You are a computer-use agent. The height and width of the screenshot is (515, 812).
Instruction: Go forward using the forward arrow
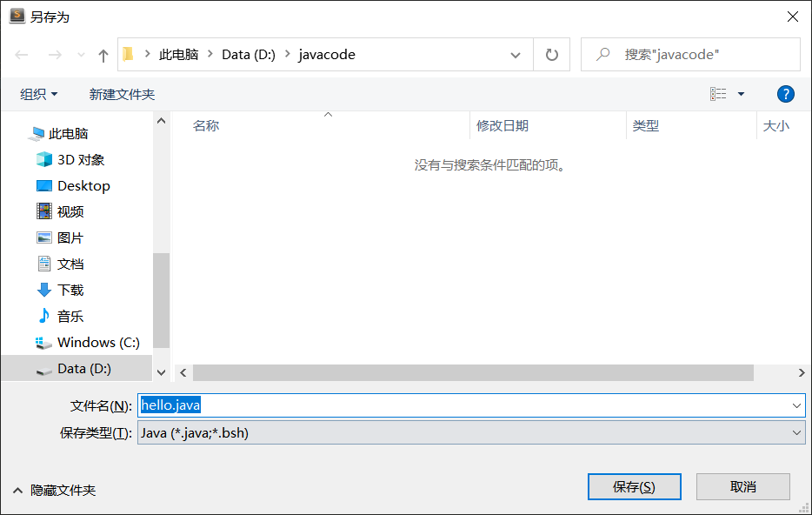[55, 55]
